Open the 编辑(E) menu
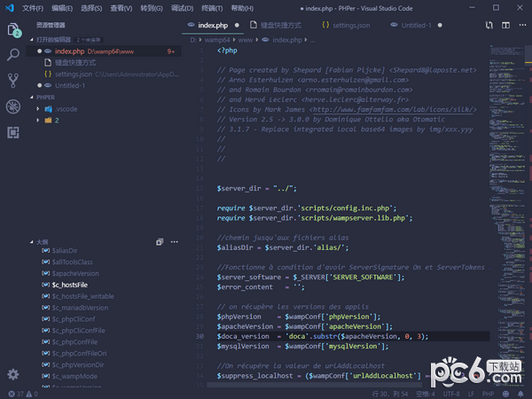Screen dimensions: 532x399 (x=62, y=8)
